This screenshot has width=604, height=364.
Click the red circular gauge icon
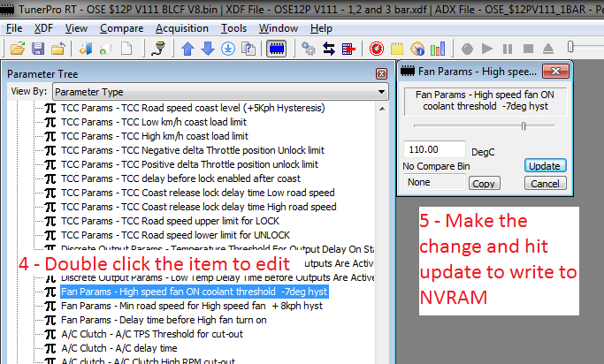377,49
